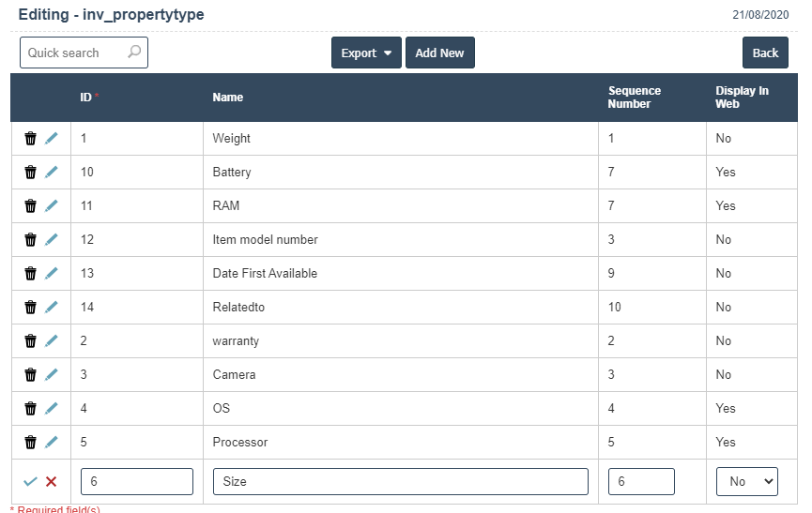
Task: Sort by the Name column header
Action: click(x=228, y=98)
